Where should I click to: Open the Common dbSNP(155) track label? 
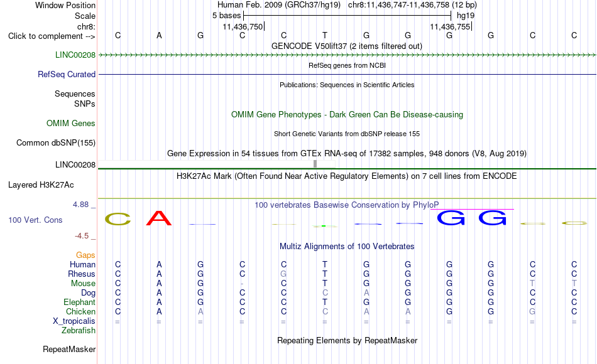coord(56,142)
